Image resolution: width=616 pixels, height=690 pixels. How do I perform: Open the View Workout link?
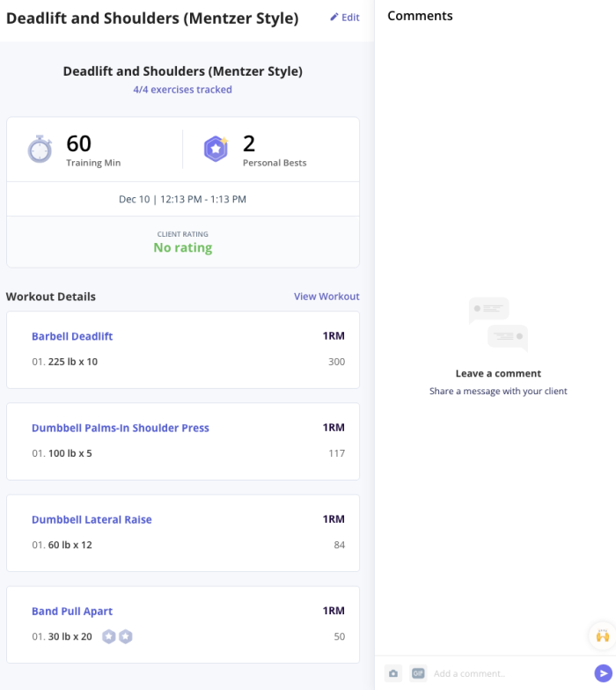click(x=326, y=296)
